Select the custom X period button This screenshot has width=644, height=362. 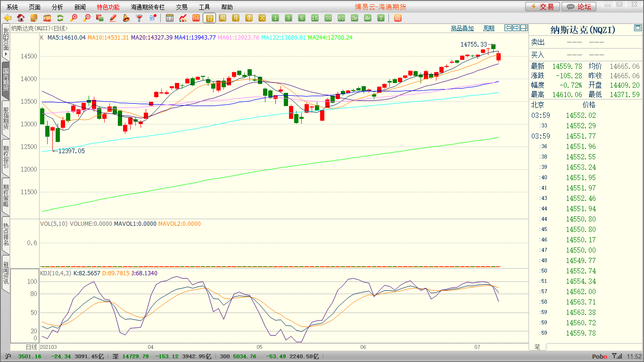pos(262,18)
